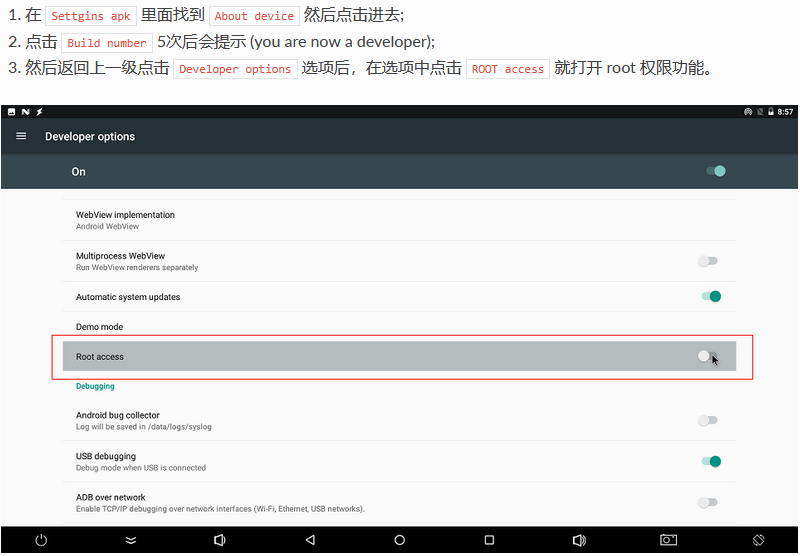Click the Enable TCP/IP debugging description text

[220, 509]
